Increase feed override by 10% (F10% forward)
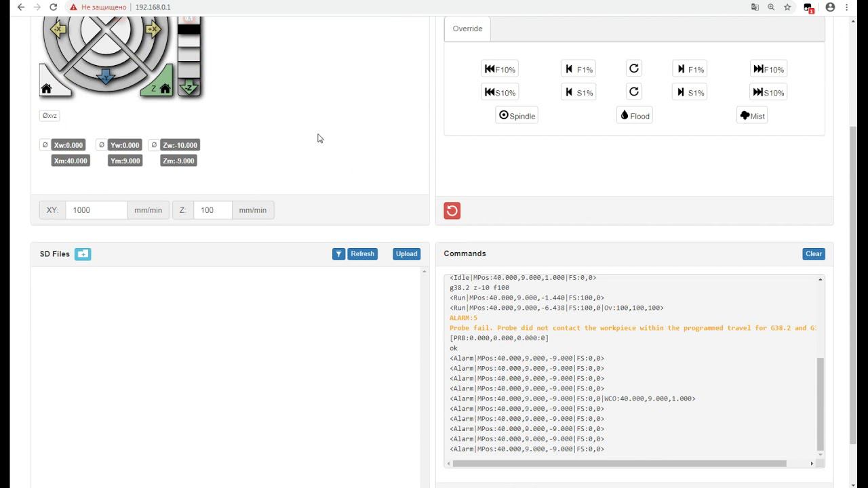This screenshot has width=868, height=488. tap(768, 69)
